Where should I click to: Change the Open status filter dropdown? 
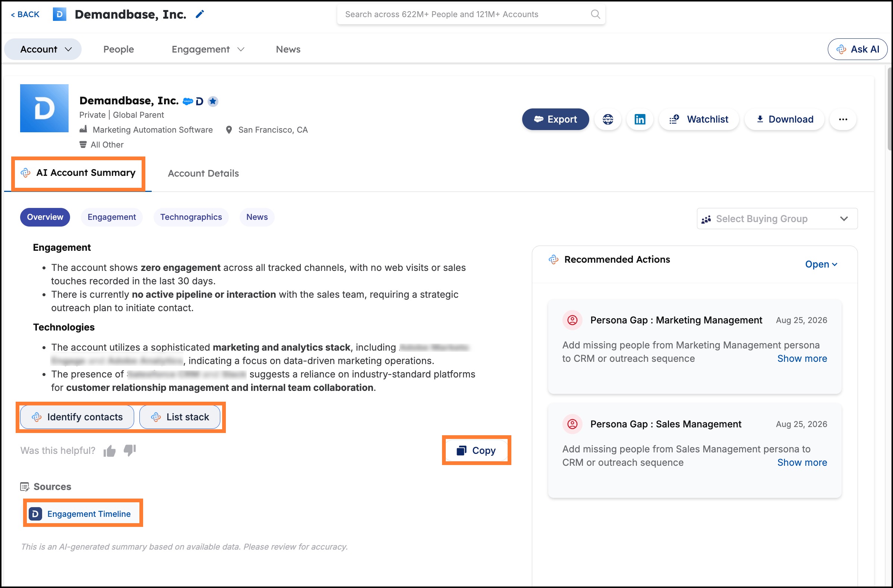821,264
